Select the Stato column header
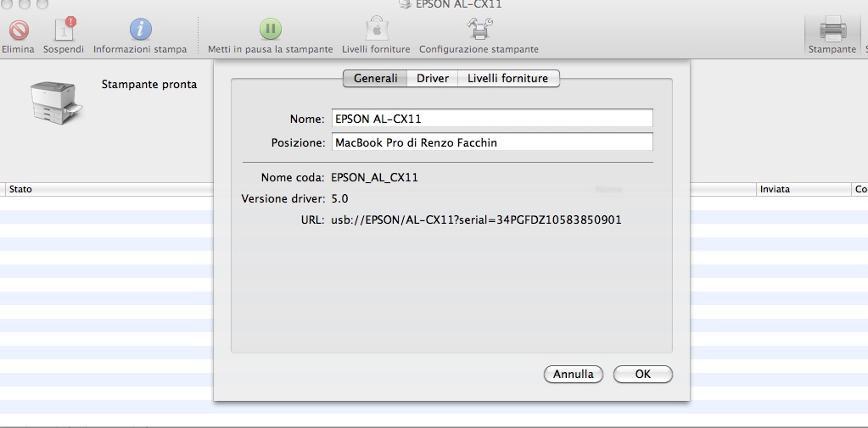 point(108,189)
